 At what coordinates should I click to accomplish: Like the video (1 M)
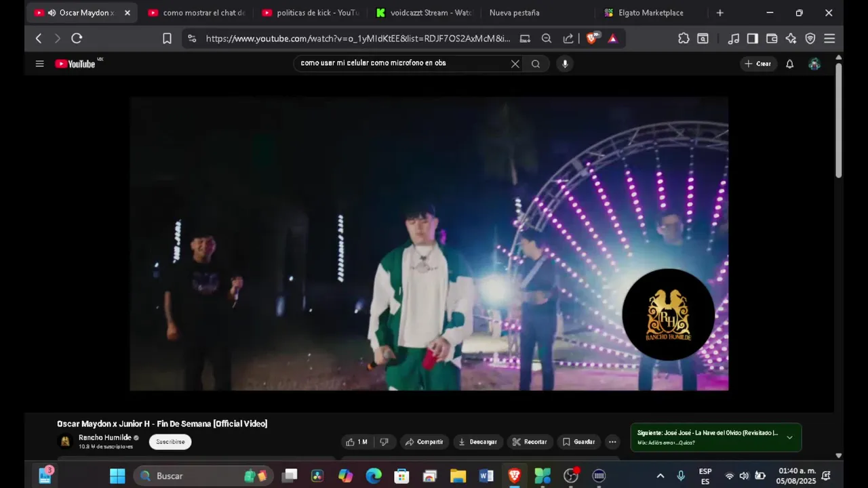click(357, 442)
